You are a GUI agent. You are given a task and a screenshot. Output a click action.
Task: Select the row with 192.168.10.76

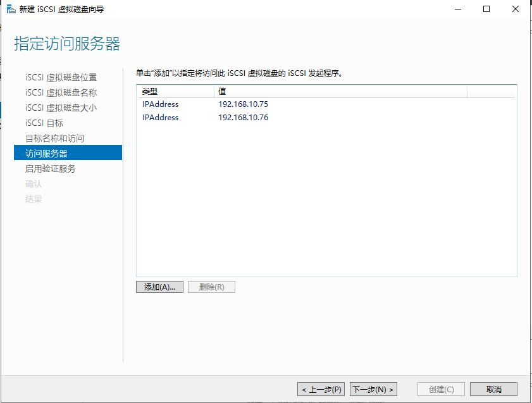click(x=326, y=118)
